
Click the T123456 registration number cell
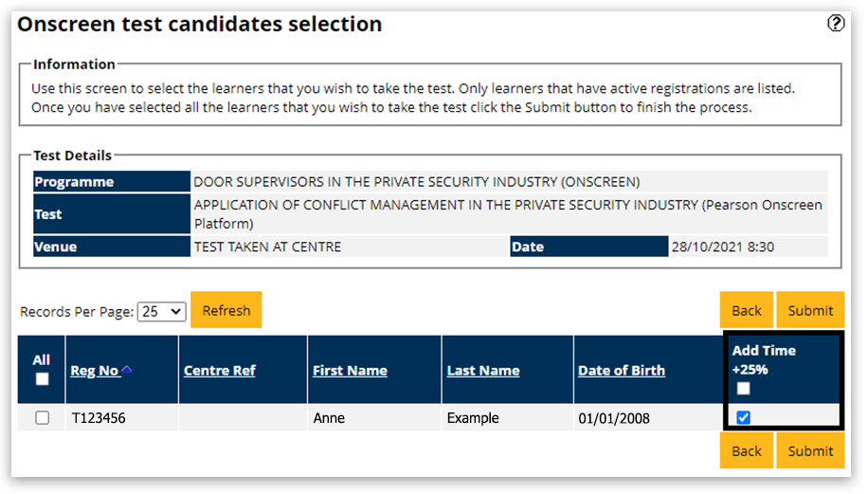tap(99, 418)
